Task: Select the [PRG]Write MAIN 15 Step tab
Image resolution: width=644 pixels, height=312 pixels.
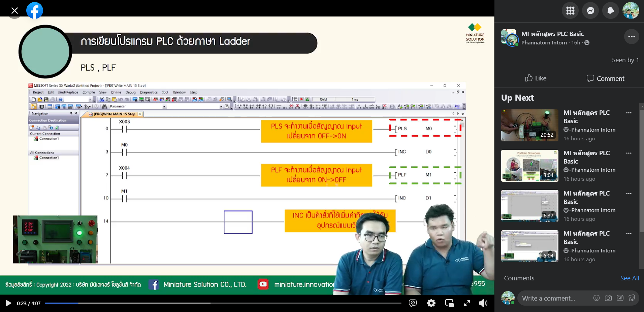Action: coord(113,114)
